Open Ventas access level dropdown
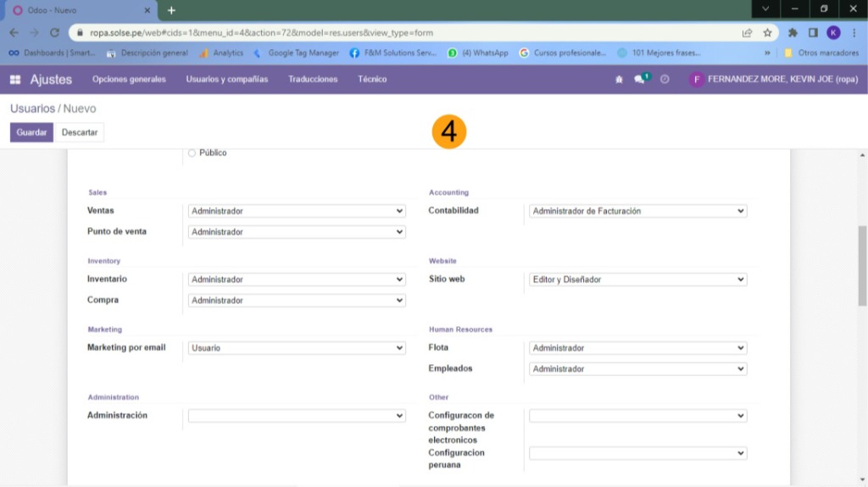 click(297, 211)
